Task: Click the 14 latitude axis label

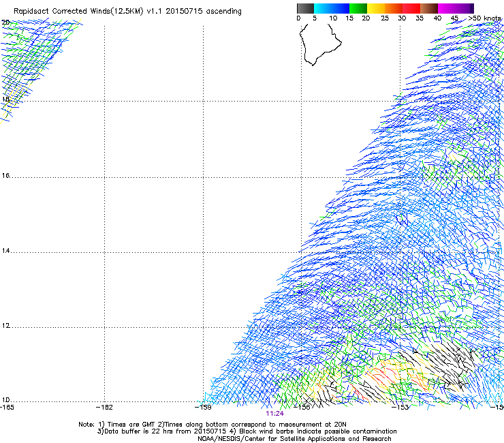Action: tap(5, 251)
